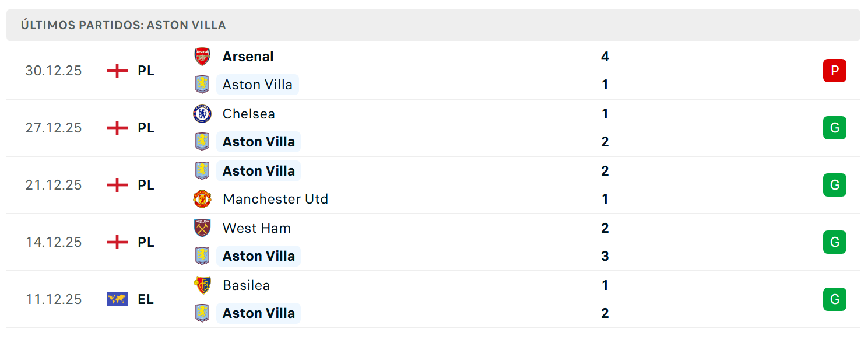
Task: Open the Manchester Utd team link
Action: (x=275, y=199)
